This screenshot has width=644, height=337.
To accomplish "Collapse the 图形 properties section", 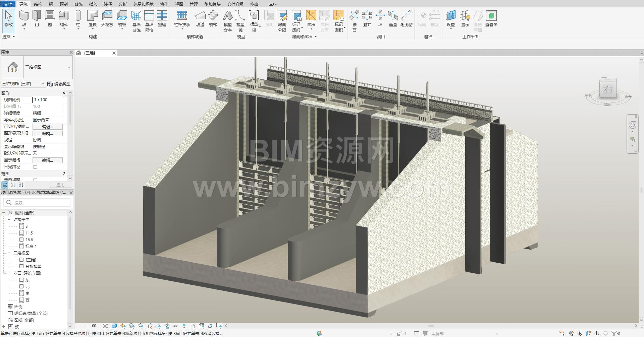I will (x=64, y=93).
